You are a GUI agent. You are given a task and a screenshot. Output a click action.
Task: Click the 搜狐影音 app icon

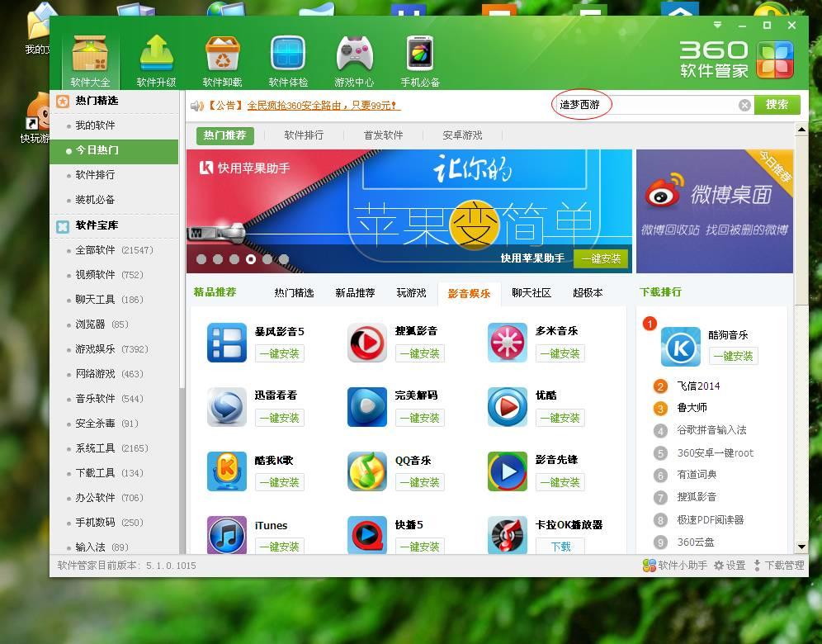[367, 343]
